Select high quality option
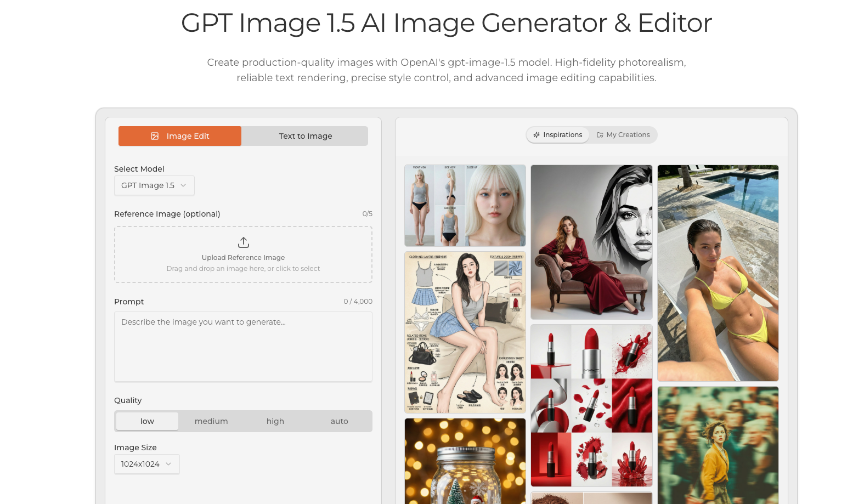Viewport: 864px width, 504px height. (x=275, y=421)
